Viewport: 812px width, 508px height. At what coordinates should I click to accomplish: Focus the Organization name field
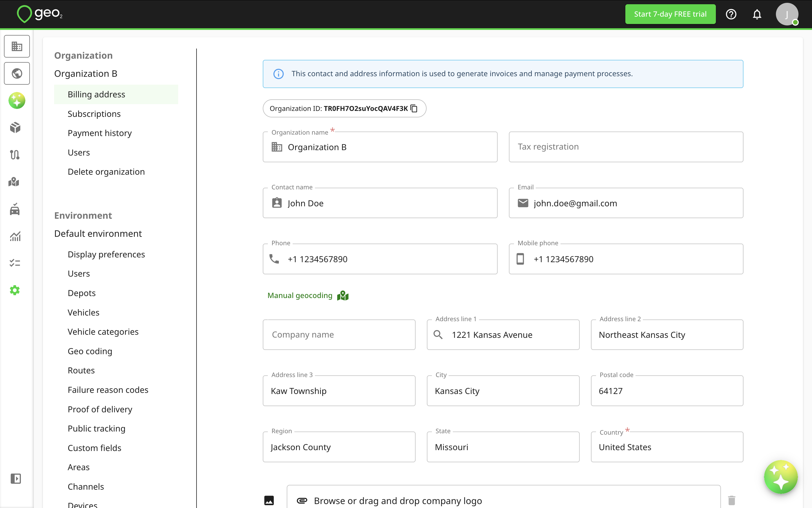click(x=380, y=147)
